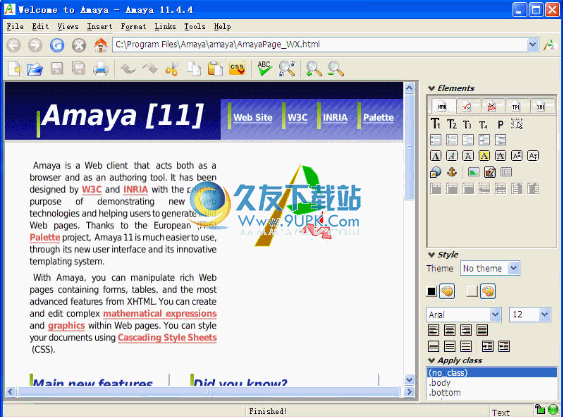The image size is (563, 417).
Task: Insert heading level T4
Action: click(483, 125)
